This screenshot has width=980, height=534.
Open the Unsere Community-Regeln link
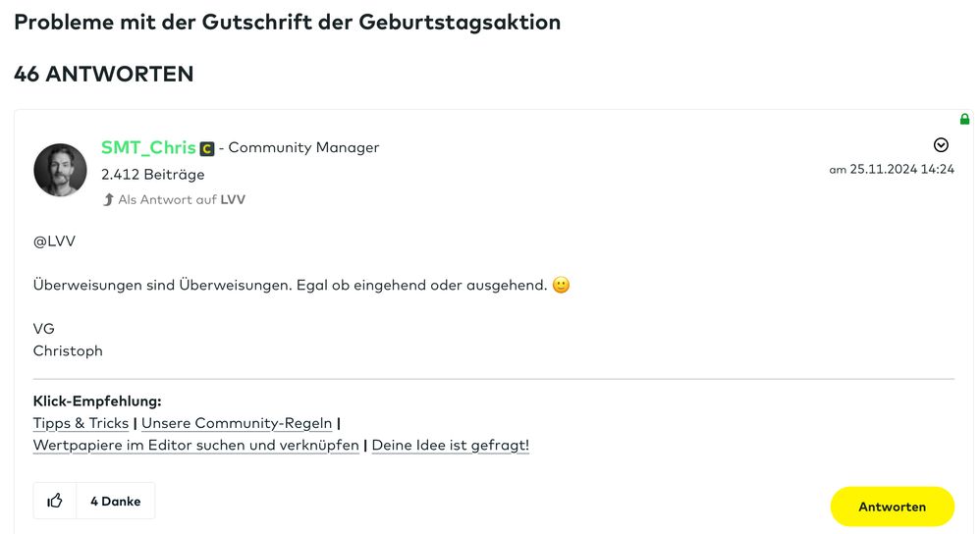[x=237, y=423]
